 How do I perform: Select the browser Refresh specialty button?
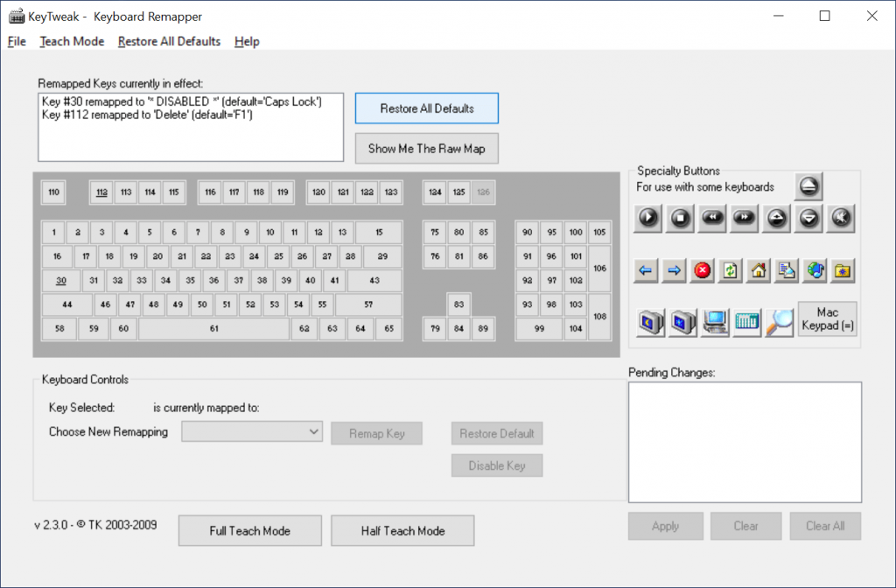click(x=731, y=270)
